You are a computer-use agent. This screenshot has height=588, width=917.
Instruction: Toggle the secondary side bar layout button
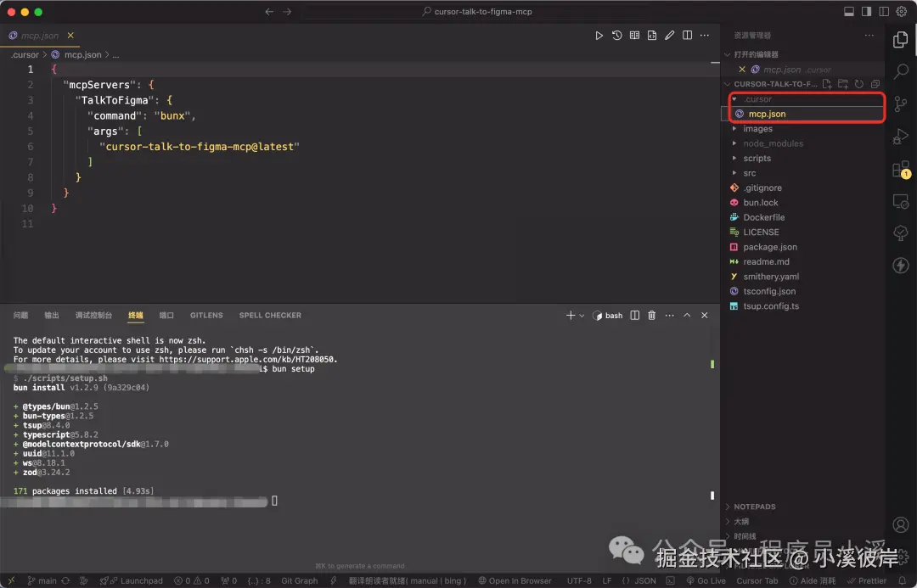pyautogui.click(x=884, y=12)
